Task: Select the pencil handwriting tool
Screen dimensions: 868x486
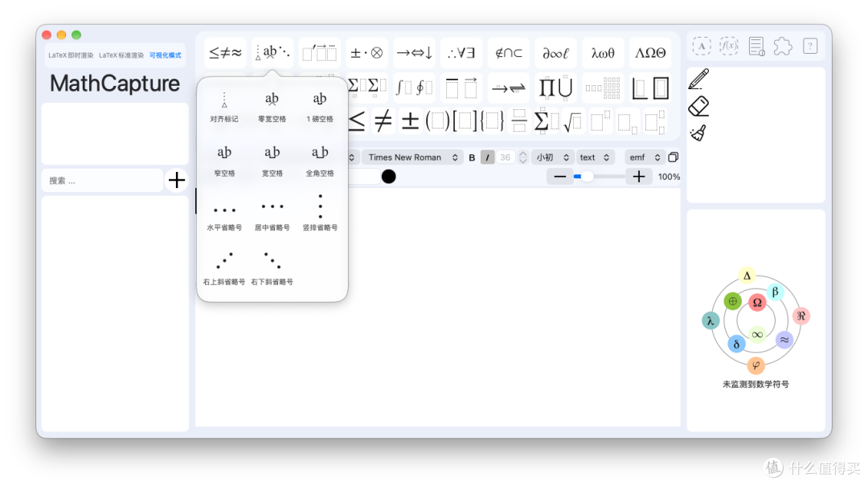Action: (x=698, y=80)
